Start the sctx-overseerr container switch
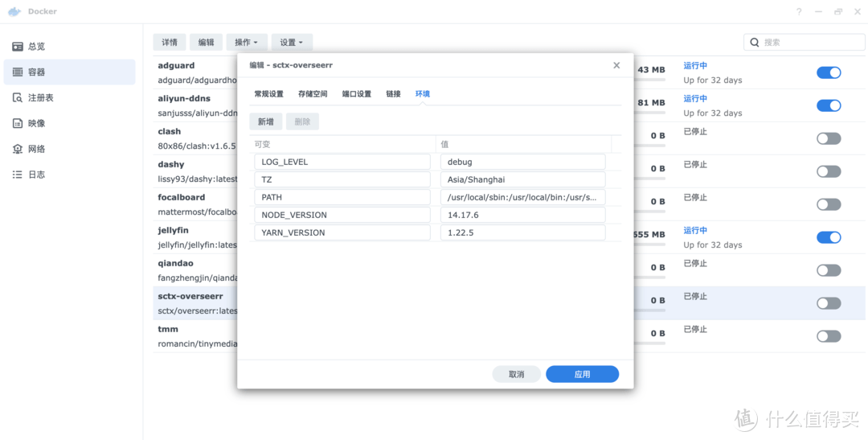868x440 pixels. pos(829,303)
